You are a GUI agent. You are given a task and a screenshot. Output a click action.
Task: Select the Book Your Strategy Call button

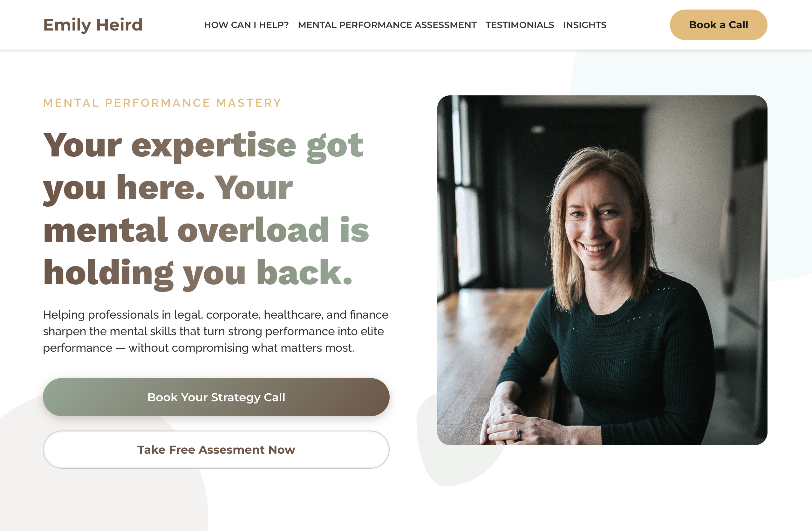(216, 397)
